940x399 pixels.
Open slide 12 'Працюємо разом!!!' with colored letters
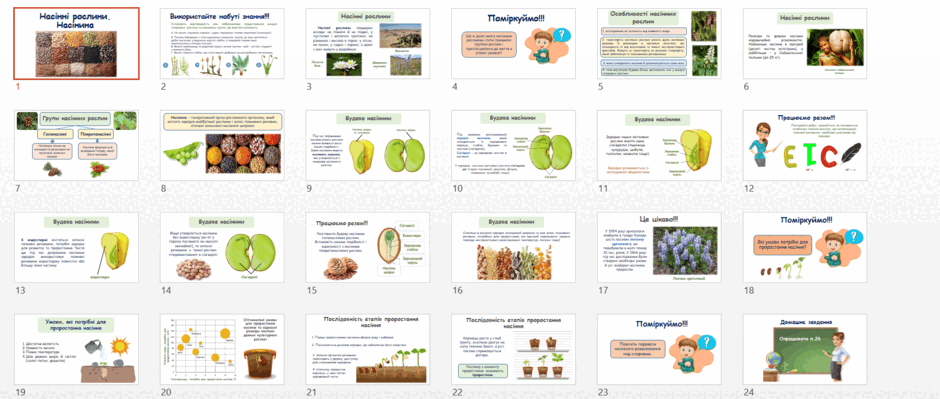(x=805, y=145)
